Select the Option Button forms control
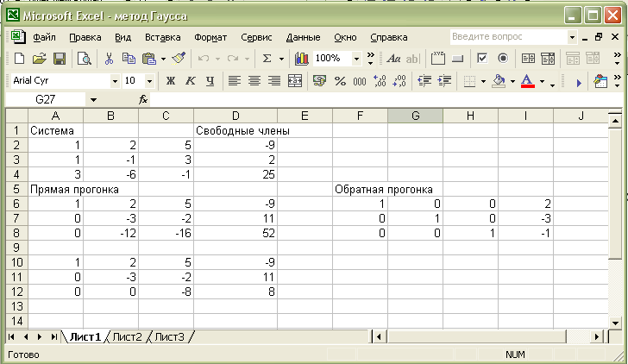The image size is (628, 364). point(503,59)
